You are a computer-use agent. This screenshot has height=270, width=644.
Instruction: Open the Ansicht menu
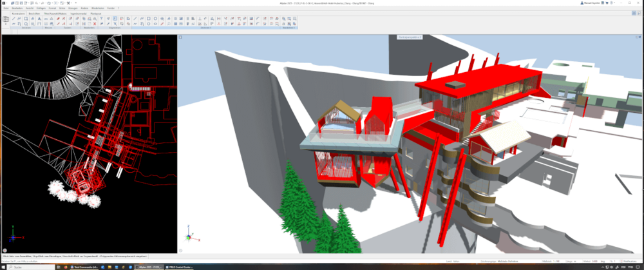pos(28,8)
